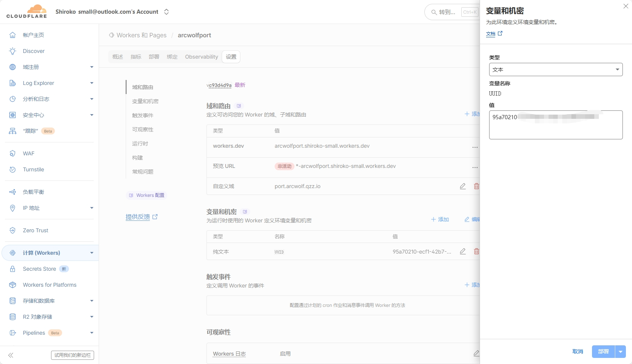Click the 取消 button

coord(578,351)
